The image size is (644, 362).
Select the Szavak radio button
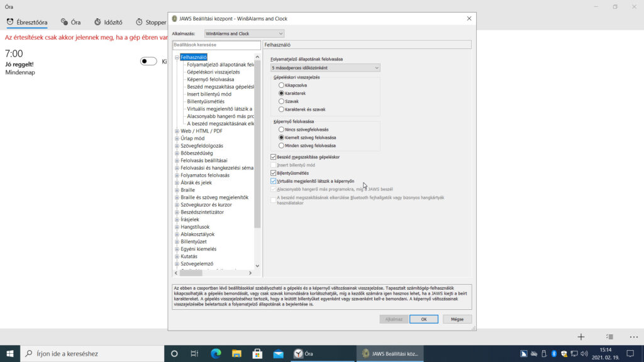click(281, 101)
